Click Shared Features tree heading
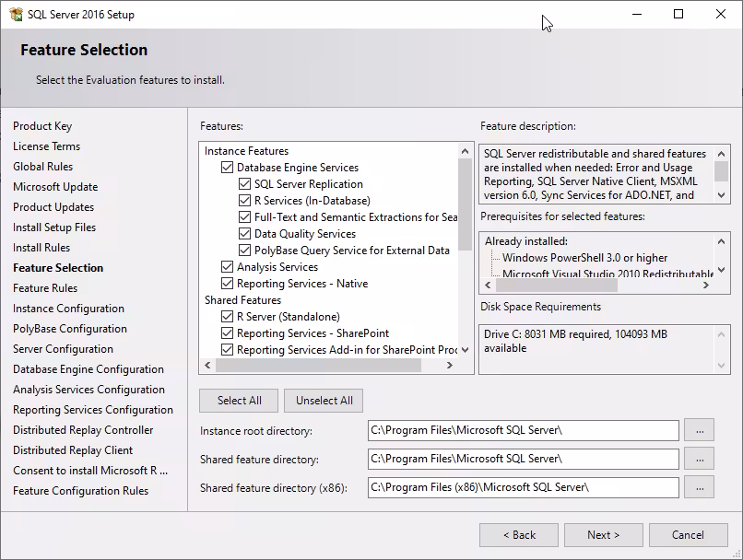This screenshot has height=560, width=743. 242,300
